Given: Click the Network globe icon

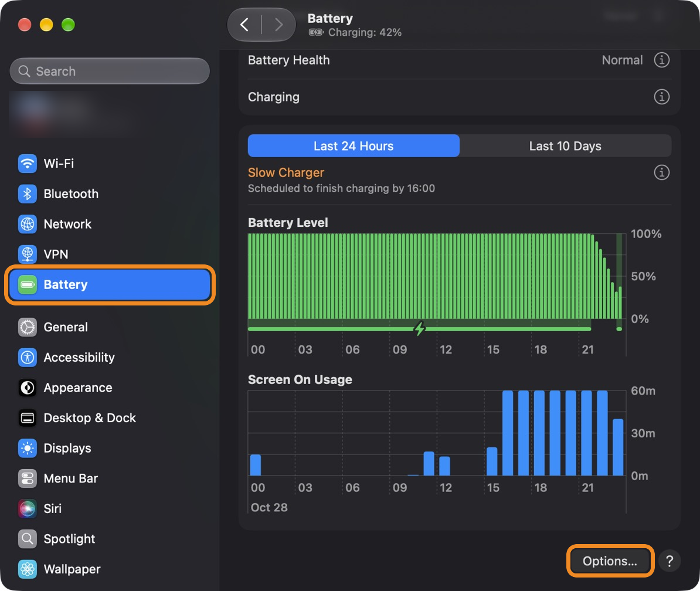Looking at the screenshot, I should point(27,224).
